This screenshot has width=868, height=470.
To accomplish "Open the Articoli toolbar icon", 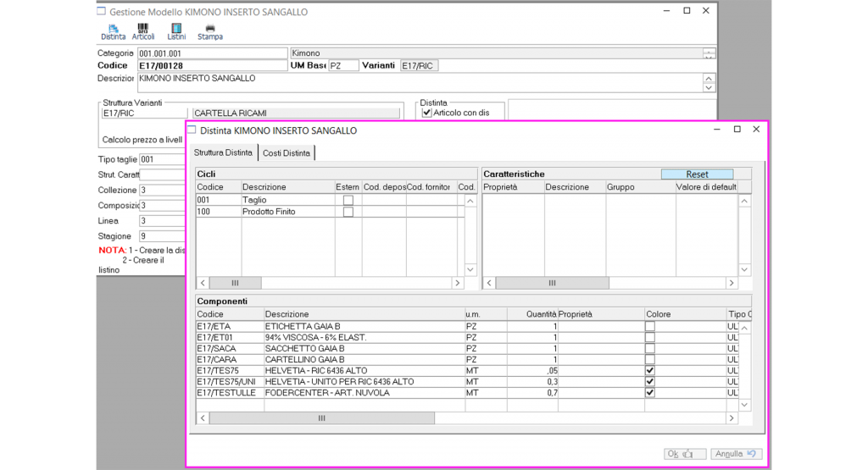I will [142, 32].
